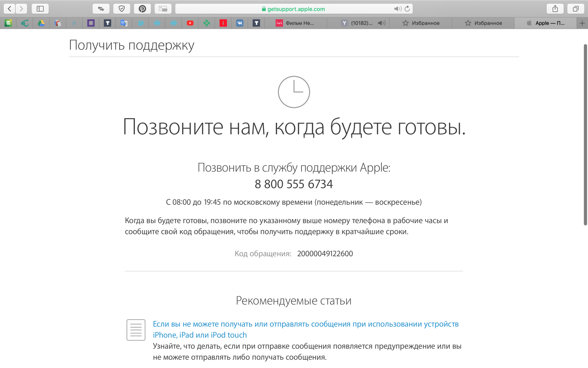Click the Pinterest toolbar button
Screen dimensions: 588x368
142,9
